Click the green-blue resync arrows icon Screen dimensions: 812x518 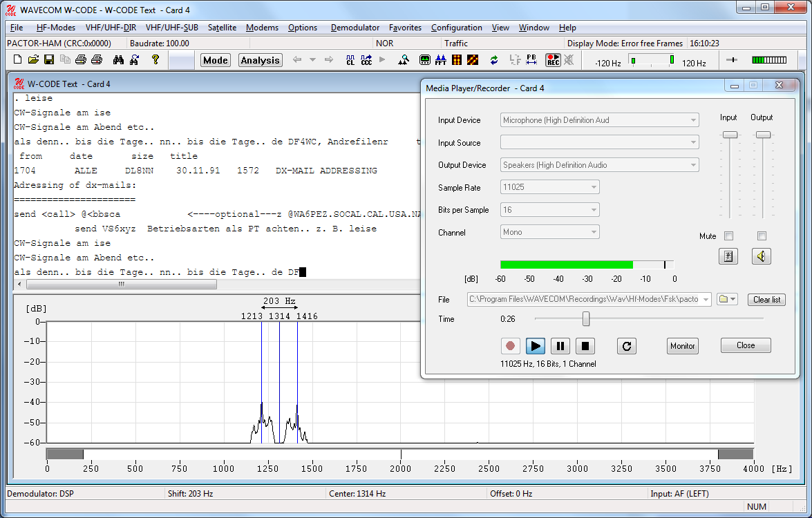(494, 60)
